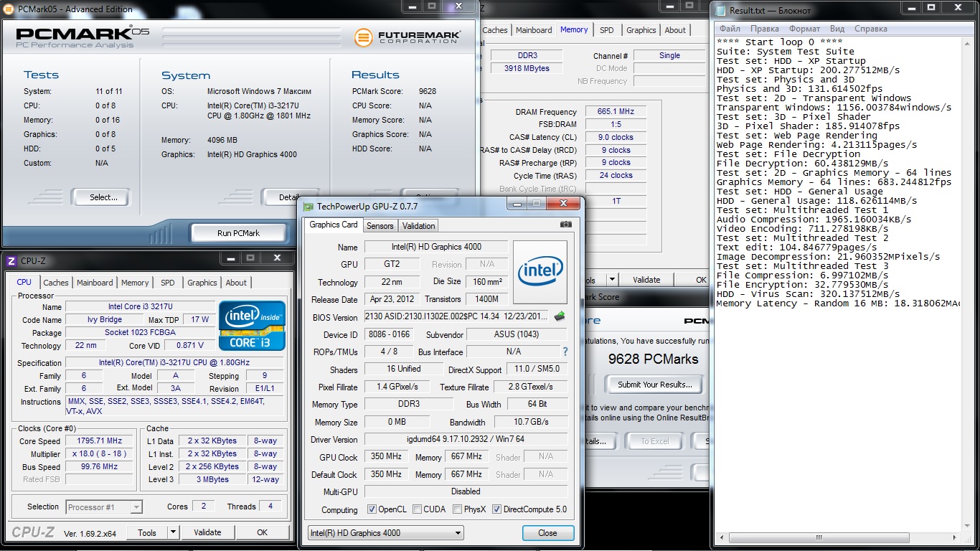980x551 pixels.
Task: Open the Формат menu in Notepad
Action: point(805,29)
